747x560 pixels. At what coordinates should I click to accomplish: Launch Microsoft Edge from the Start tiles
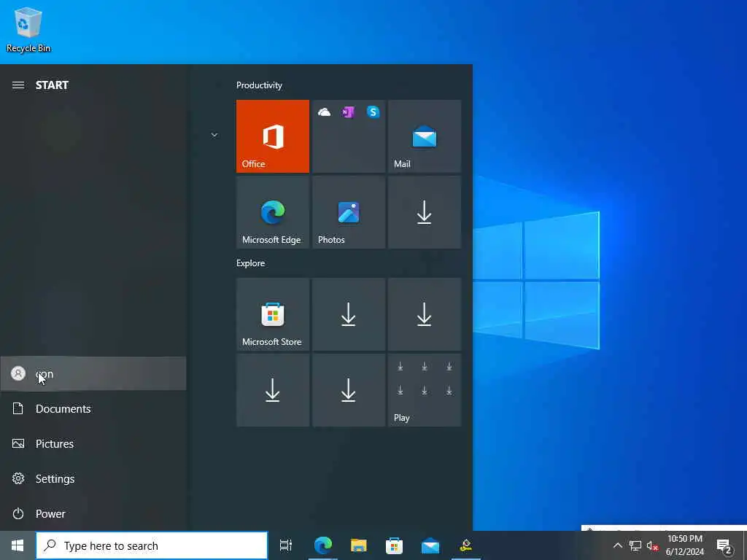[x=273, y=212]
